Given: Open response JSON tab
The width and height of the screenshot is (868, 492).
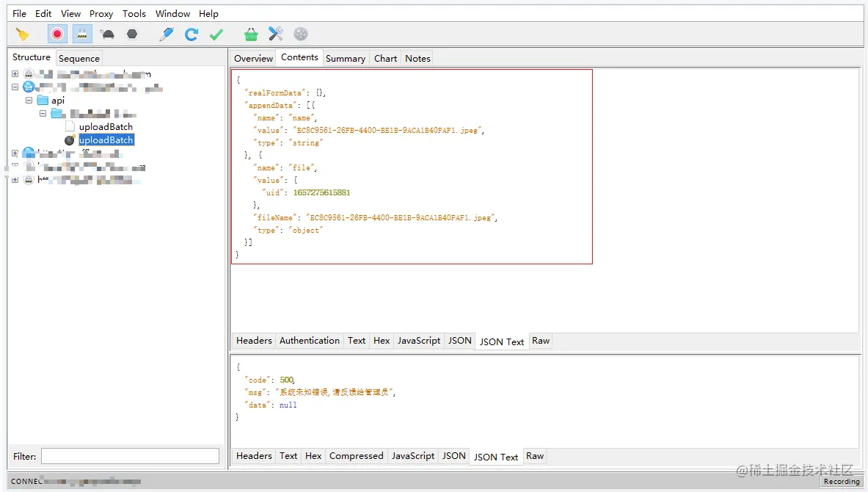Looking at the screenshot, I should (x=454, y=456).
